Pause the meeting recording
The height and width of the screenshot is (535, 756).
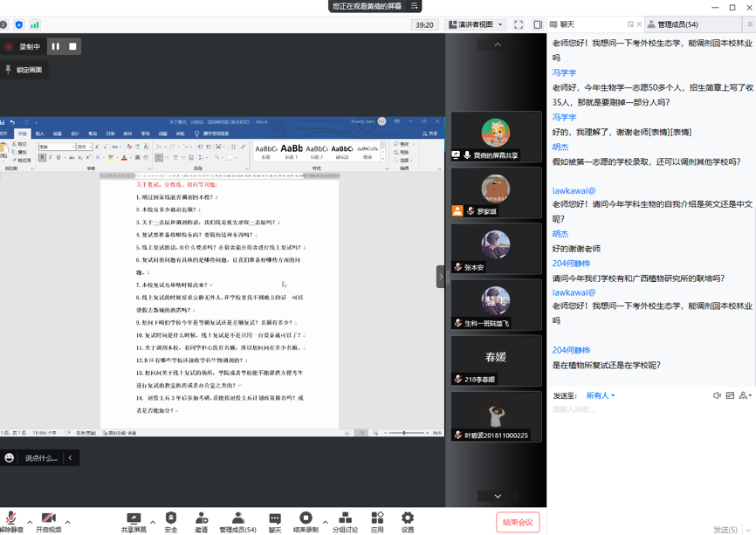[x=56, y=46]
